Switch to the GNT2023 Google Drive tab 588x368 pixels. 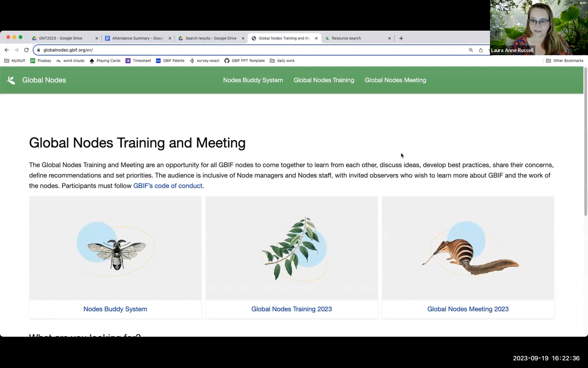coord(61,38)
